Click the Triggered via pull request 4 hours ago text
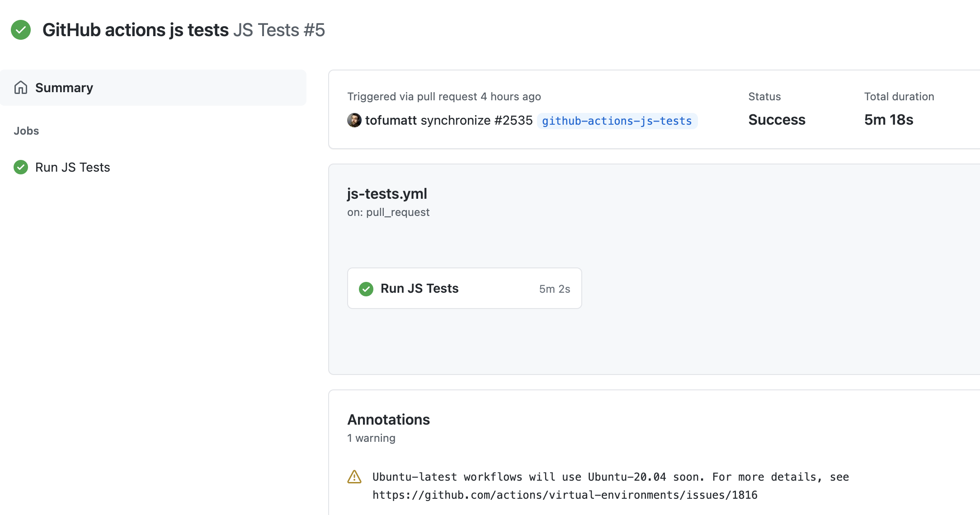This screenshot has width=980, height=515. click(x=444, y=97)
